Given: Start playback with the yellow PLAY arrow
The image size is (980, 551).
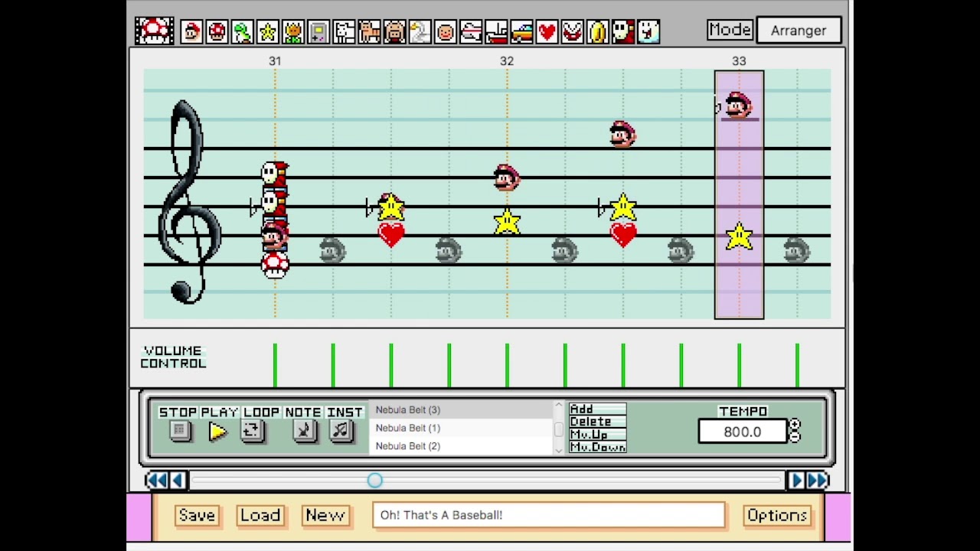Looking at the screenshot, I should point(217,432).
